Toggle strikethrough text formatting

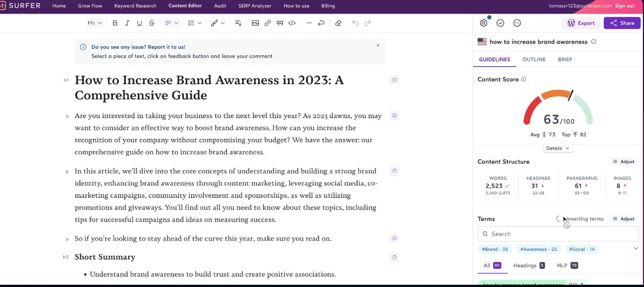(x=152, y=23)
